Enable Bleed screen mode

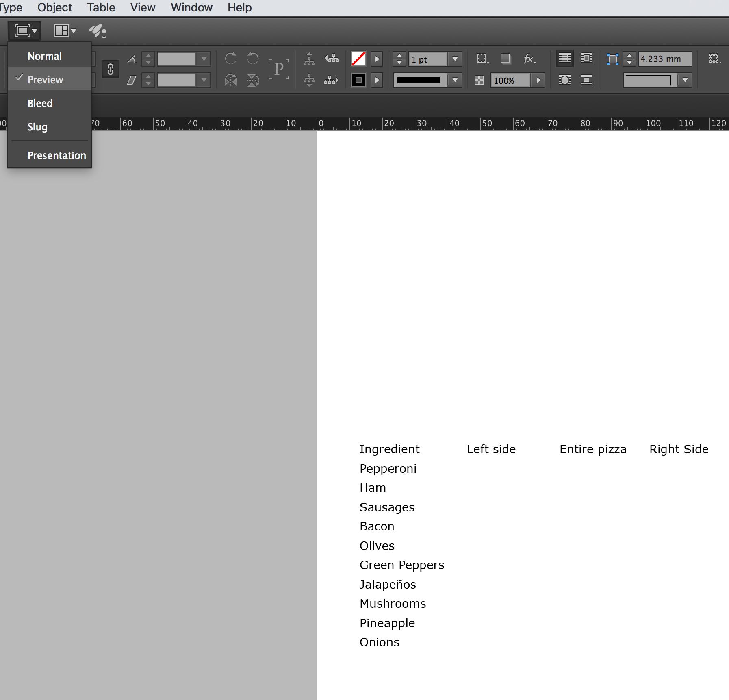40,103
